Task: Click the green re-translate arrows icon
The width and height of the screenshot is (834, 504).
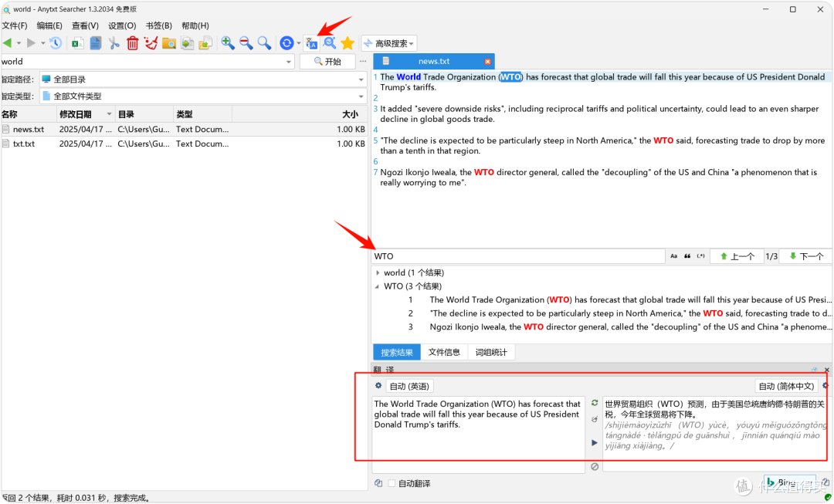Action: pyautogui.click(x=595, y=403)
